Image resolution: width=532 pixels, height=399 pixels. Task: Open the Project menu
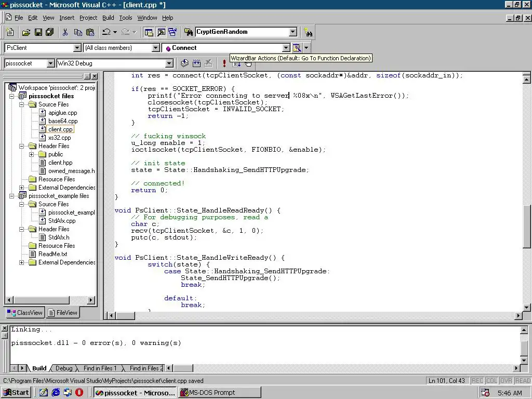coord(88,18)
